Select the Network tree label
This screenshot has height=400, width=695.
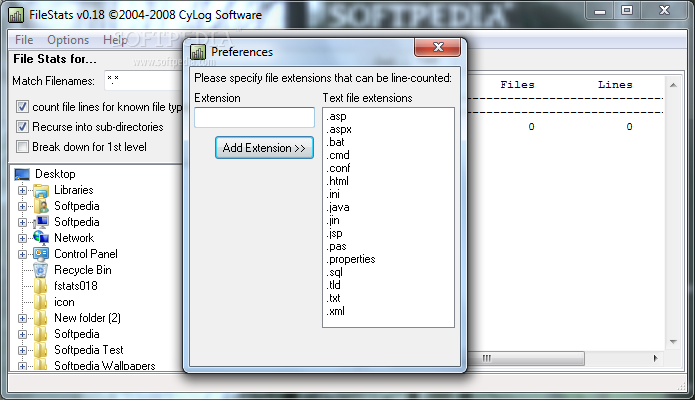[74, 238]
